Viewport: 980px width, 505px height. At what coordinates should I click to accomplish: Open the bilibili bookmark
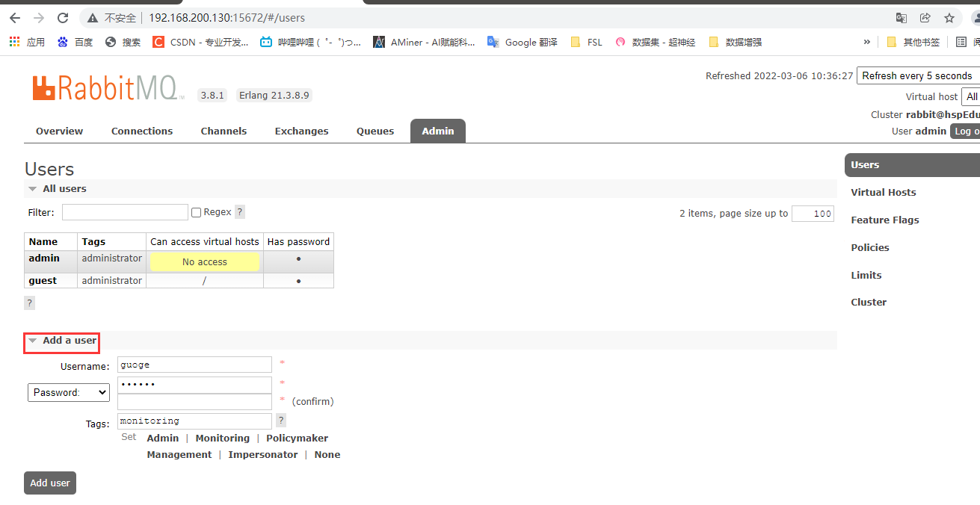point(310,42)
